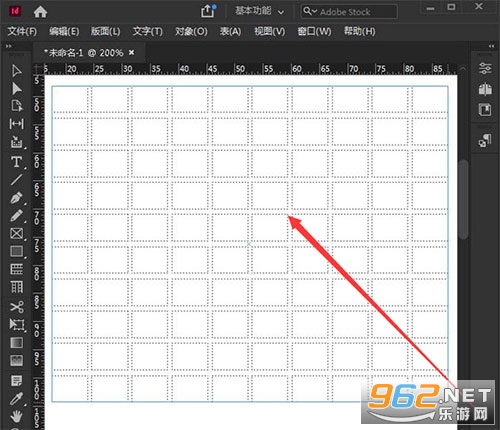Viewport: 500px width, 430px height.
Task: Select the Page tool
Action: coord(16,106)
